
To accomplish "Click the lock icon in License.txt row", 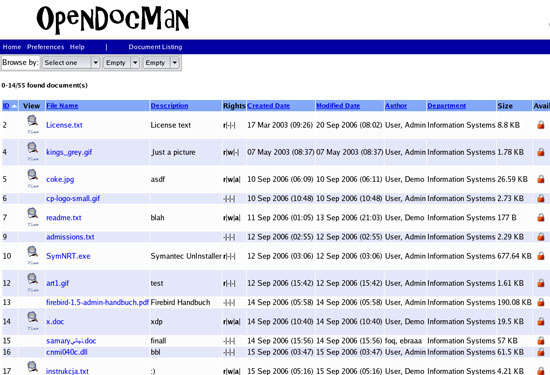I will click(x=541, y=125).
